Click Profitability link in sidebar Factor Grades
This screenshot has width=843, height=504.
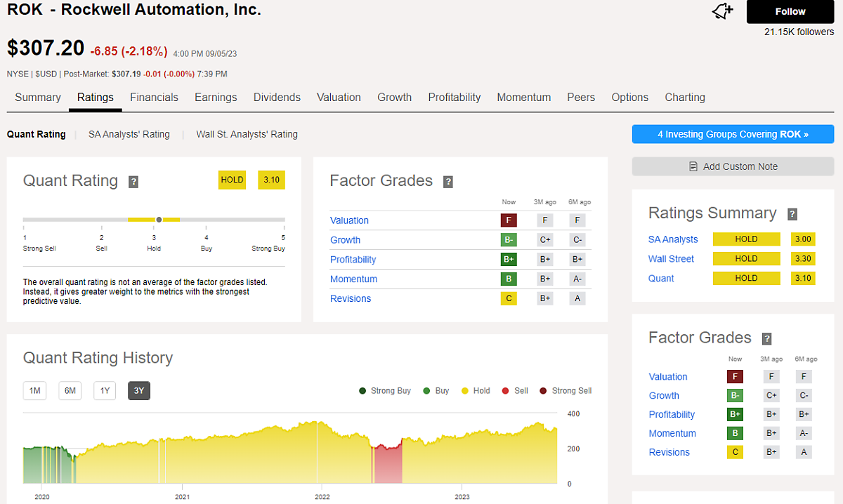tap(672, 415)
